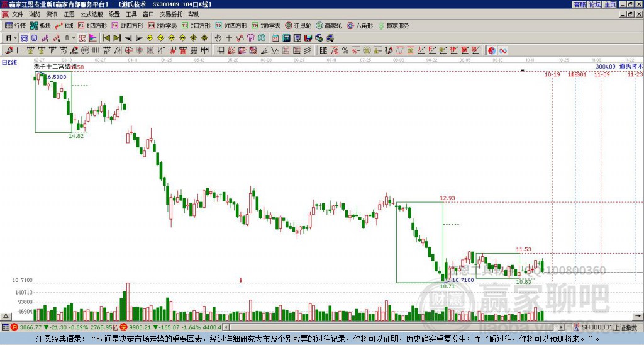The height and width of the screenshot is (345, 644).
Task: Click the small triangle button bottom-left of chart
Action: [x=6, y=316]
